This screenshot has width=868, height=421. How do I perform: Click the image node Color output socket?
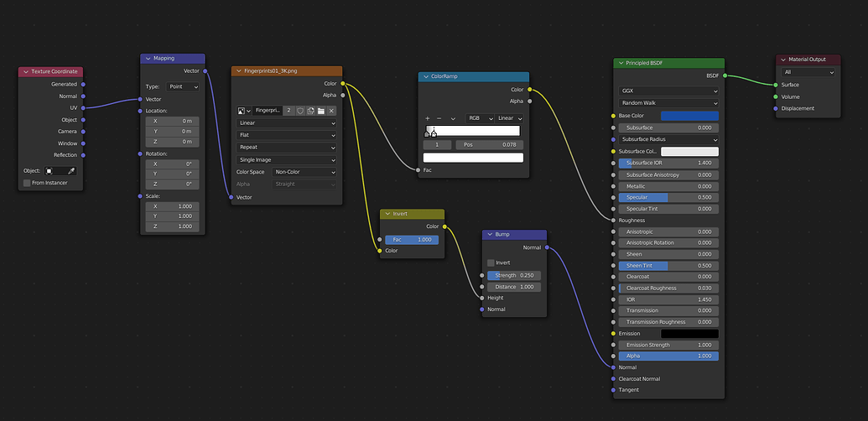pyautogui.click(x=343, y=84)
